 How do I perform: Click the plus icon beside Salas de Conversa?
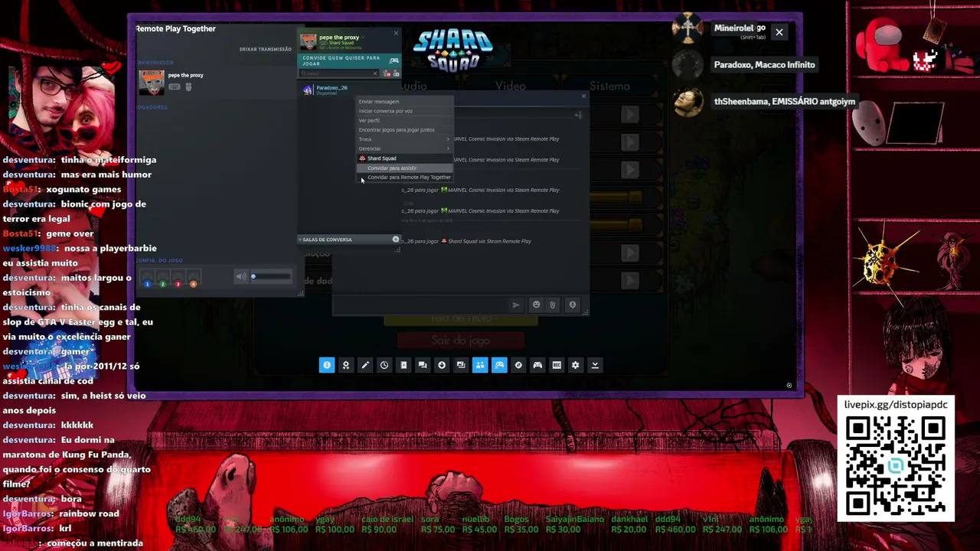pyautogui.click(x=396, y=240)
